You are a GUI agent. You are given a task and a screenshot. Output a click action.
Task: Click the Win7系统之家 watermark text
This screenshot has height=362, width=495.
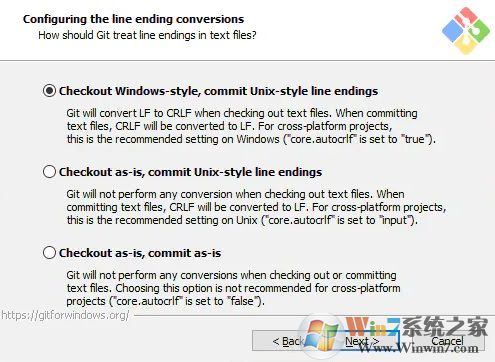pos(417,326)
